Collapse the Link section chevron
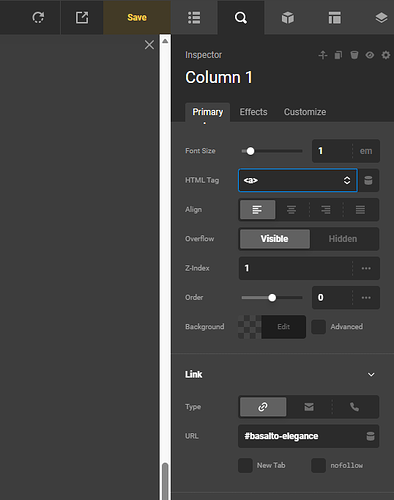 pos(371,375)
